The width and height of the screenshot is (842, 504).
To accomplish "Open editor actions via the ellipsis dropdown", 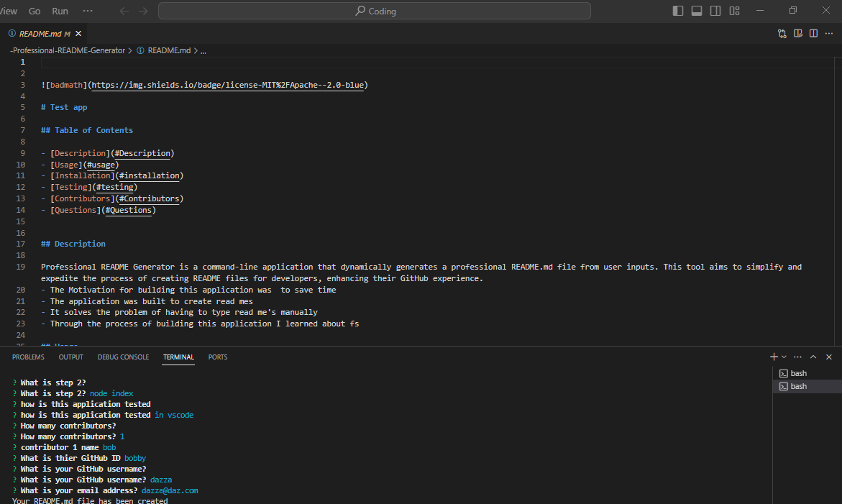I will [x=828, y=33].
